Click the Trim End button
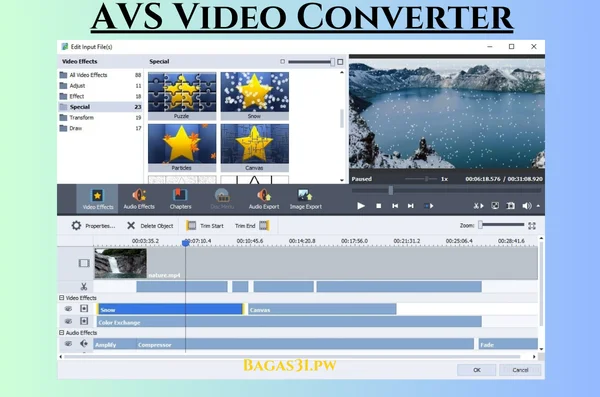This screenshot has height=397, width=600. click(x=252, y=225)
